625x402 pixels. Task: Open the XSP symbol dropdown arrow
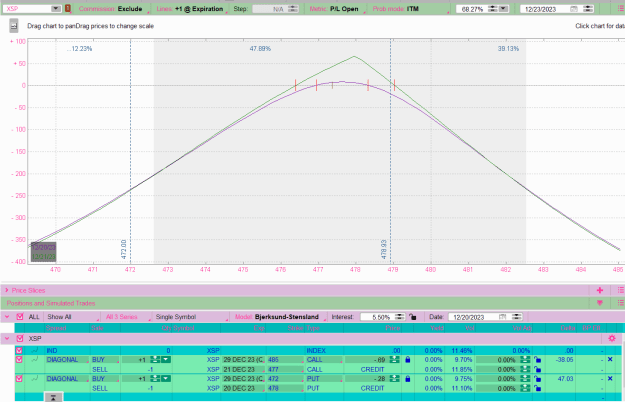[x=56, y=8]
